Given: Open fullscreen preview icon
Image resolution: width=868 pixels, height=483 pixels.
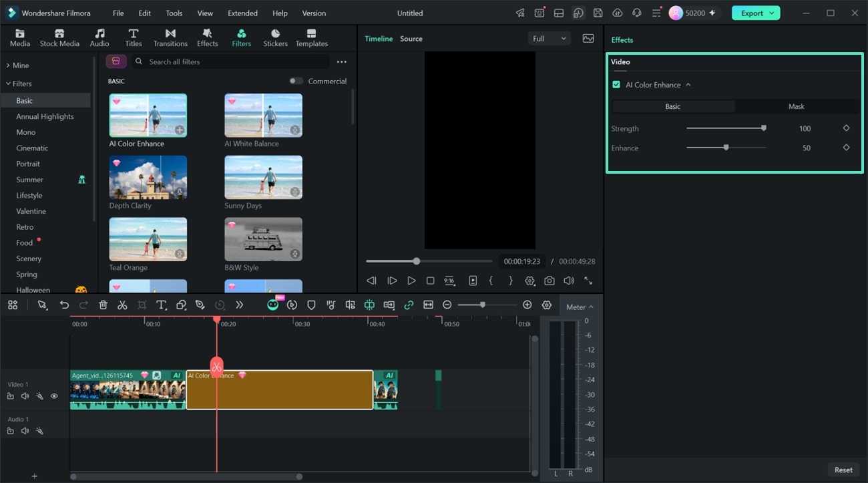Looking at the screenshot, I should (x=588, y=281).
